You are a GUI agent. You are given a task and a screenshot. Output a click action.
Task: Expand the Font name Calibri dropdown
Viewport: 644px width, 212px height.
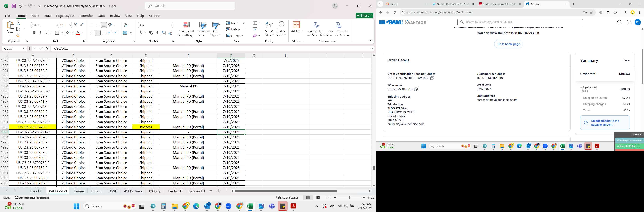(x=57, y=25)
